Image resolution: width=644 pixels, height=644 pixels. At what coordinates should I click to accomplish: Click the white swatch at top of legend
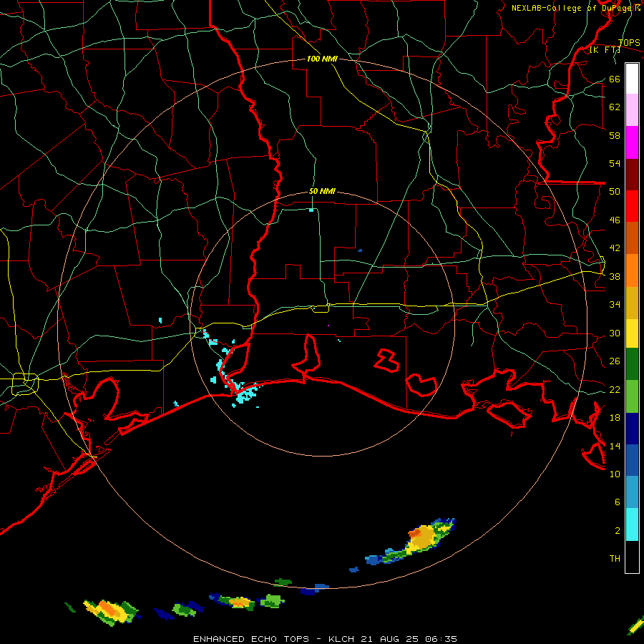(x=632, y=79)
